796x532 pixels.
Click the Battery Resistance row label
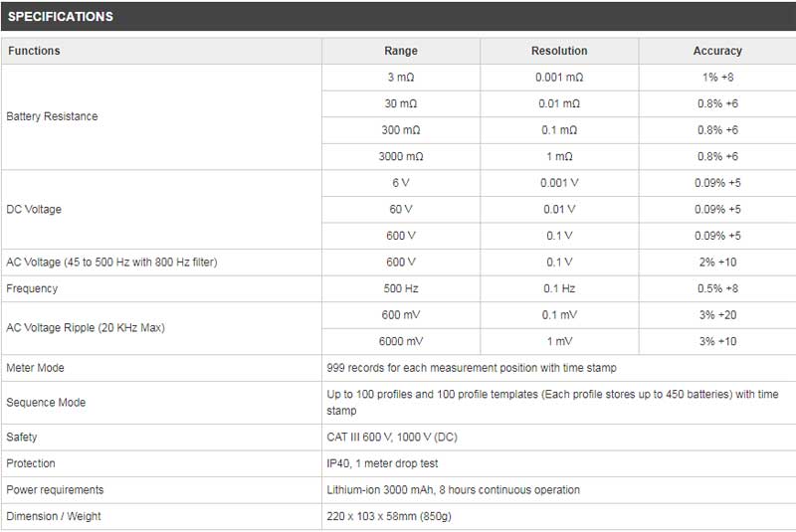[52, 116]
